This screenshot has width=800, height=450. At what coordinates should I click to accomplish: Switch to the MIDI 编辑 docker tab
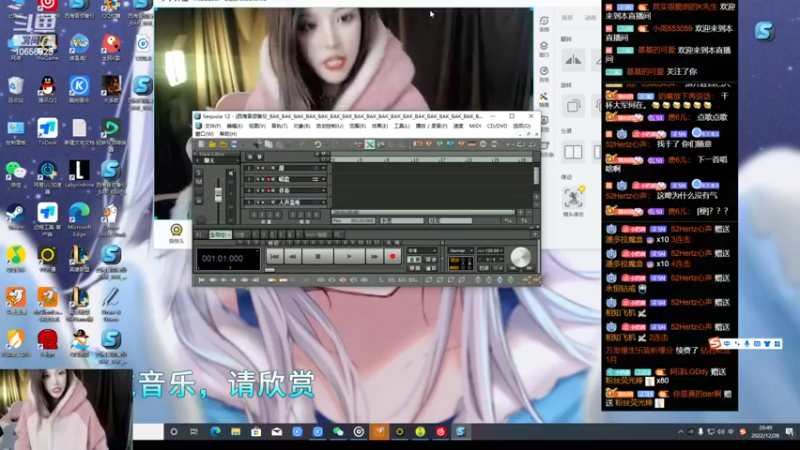click(x=316, y=235)
